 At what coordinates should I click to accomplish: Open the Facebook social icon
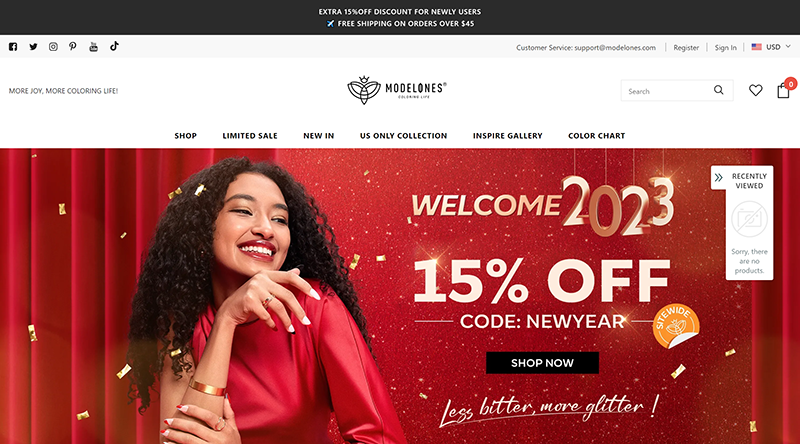tap(13, 47)
